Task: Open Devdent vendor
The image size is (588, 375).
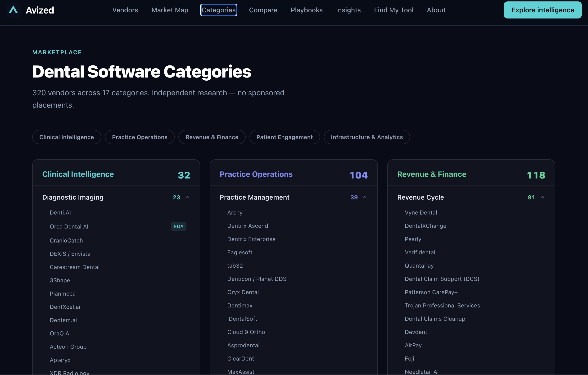Action: click(x=416, y=332)
